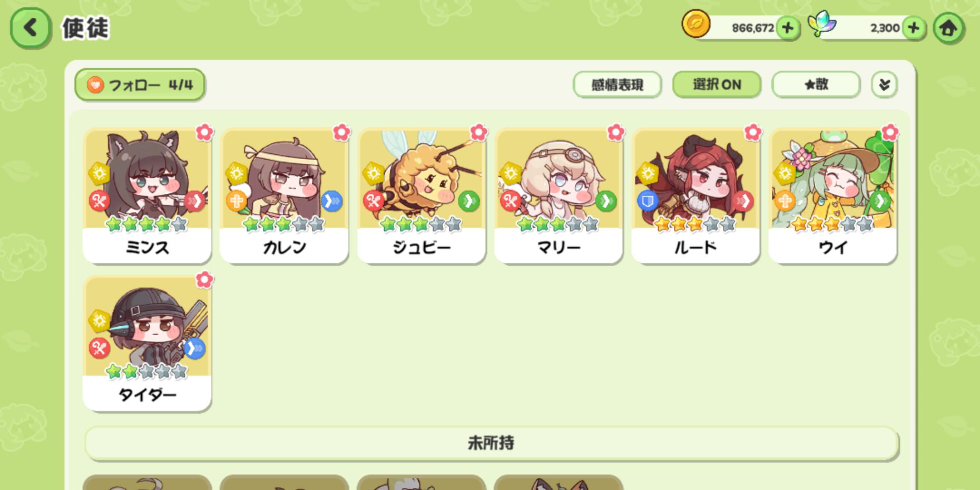Viewport: 980px width, 490px height.
Task: Open the フォロー 4/4 list
Action: point(140,85)
